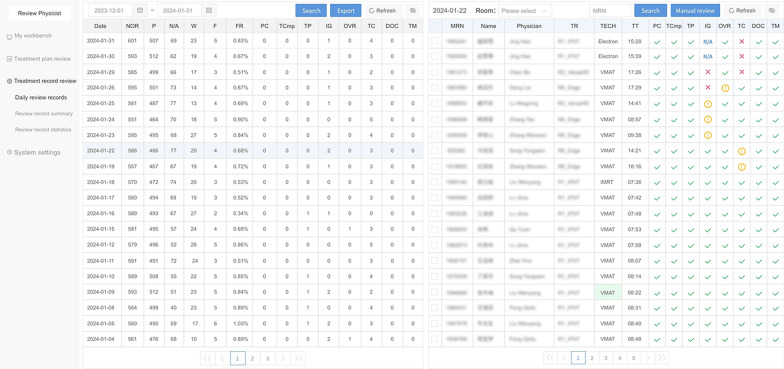
Task: Go to page 5 of patient list
Action: click(x=634, y=358)
